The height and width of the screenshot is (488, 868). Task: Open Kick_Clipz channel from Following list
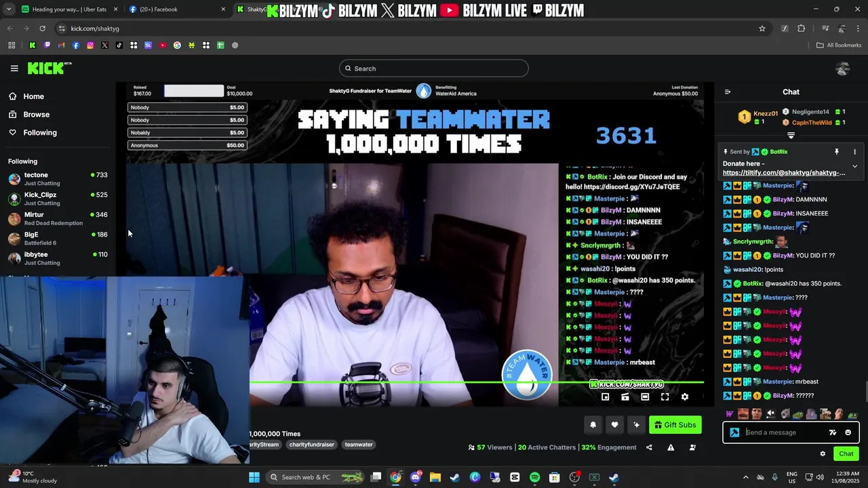[58, 199]
